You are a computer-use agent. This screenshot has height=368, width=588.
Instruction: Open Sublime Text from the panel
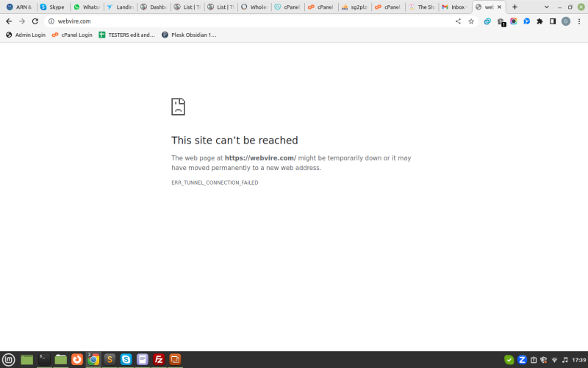point(110,360)
